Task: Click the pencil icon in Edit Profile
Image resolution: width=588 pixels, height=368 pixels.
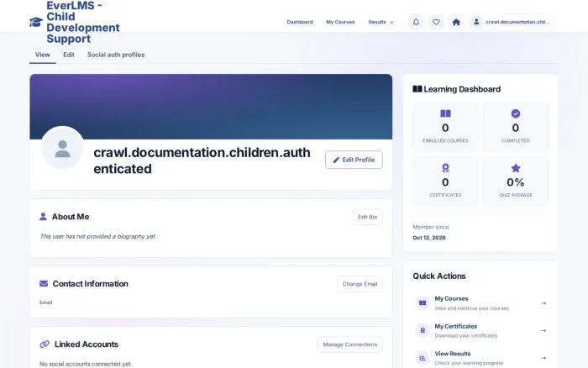Action: click(x=336, y=160)
